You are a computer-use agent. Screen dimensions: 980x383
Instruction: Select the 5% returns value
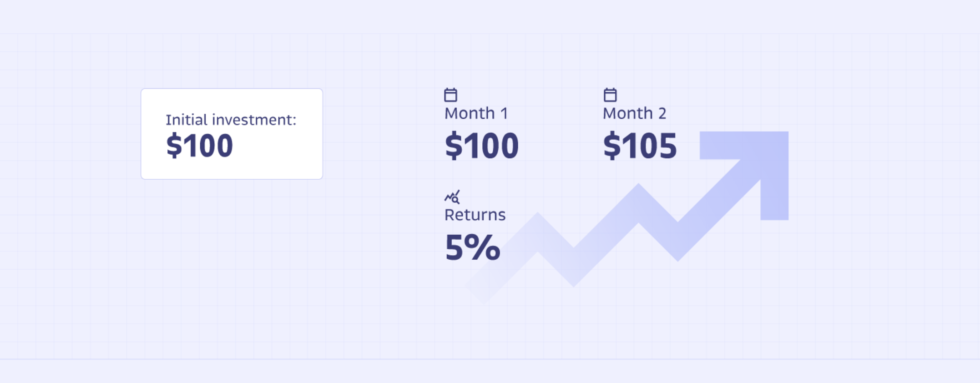click(x=472, y=247)
